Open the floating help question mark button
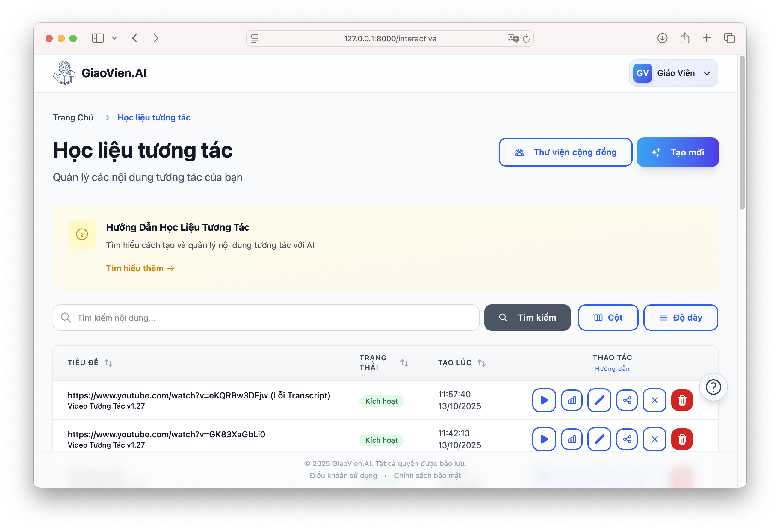This screenshot has width=780, height=532. [713, 387]
